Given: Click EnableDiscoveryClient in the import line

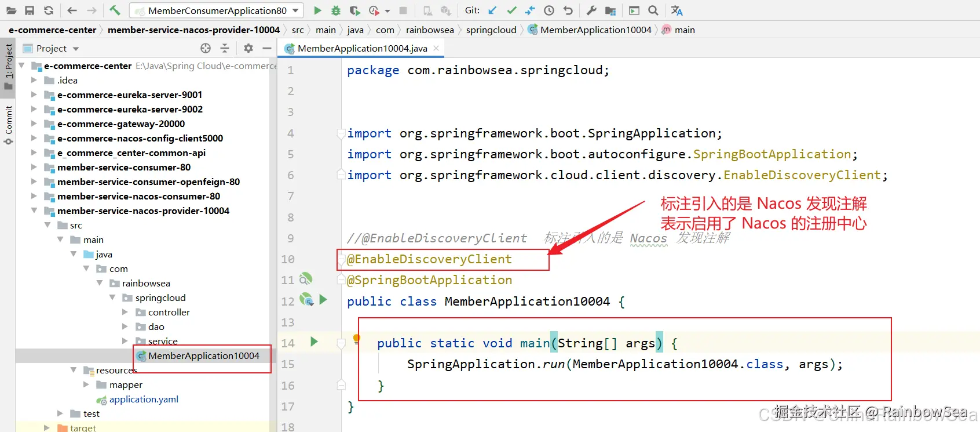Looking at the screenshot, I should tap(802, 175).
